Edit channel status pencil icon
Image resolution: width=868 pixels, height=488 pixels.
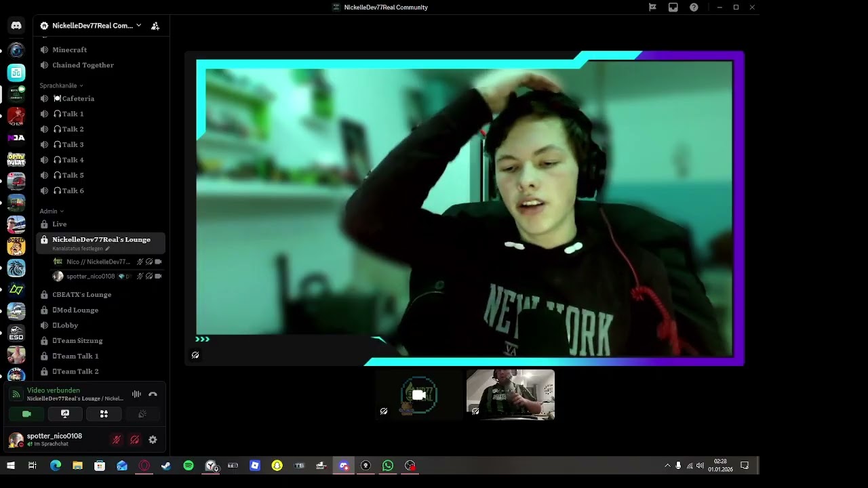(107, 249)
